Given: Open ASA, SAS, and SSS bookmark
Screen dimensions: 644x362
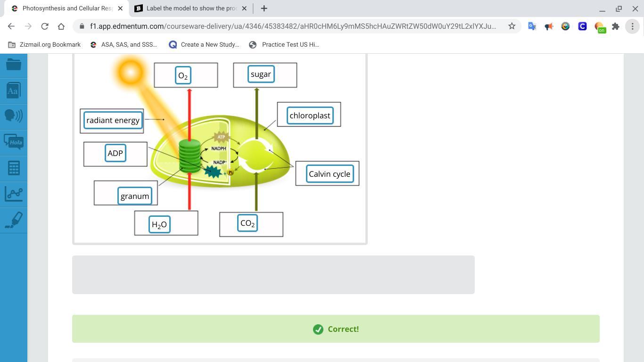Looking at the screenshot, I should point(124,44).
